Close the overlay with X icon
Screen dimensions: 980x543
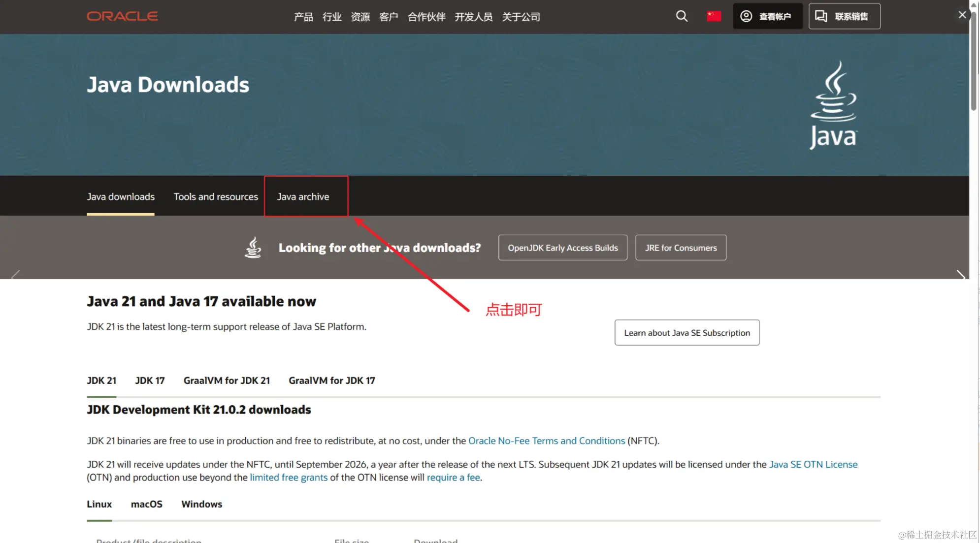[962, 15]
